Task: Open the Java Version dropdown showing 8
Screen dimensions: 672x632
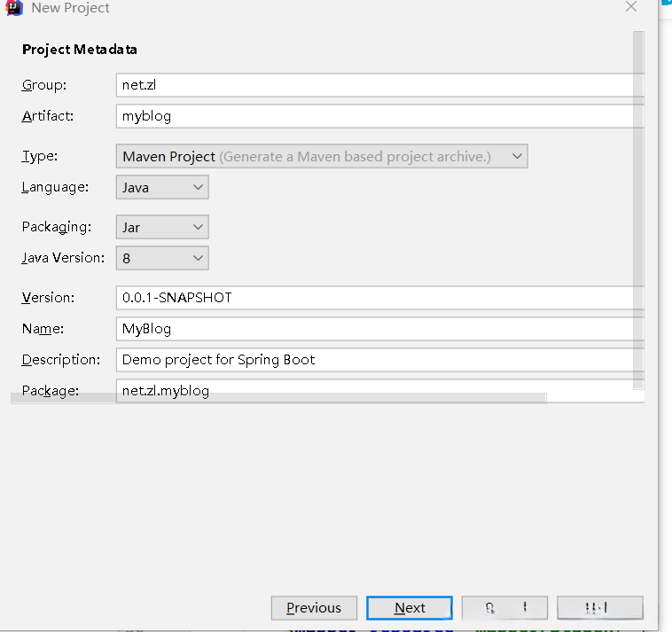Action: (x=162, y=258)
